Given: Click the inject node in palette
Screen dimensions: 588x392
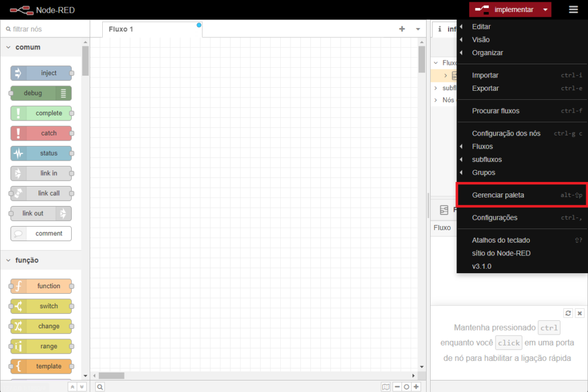Looking at the screenshot, I should [41, 73].
